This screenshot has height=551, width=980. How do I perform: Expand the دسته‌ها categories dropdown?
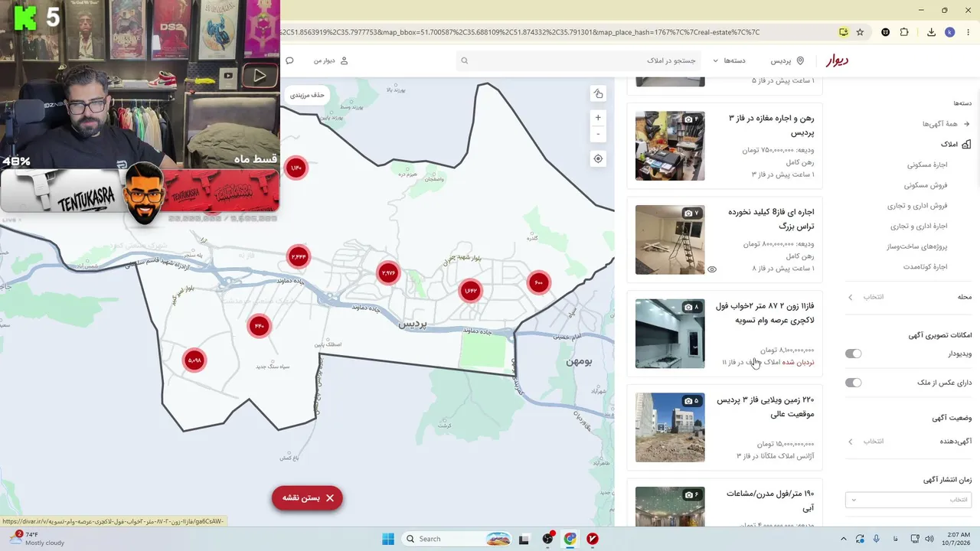(x=729, y=60)
